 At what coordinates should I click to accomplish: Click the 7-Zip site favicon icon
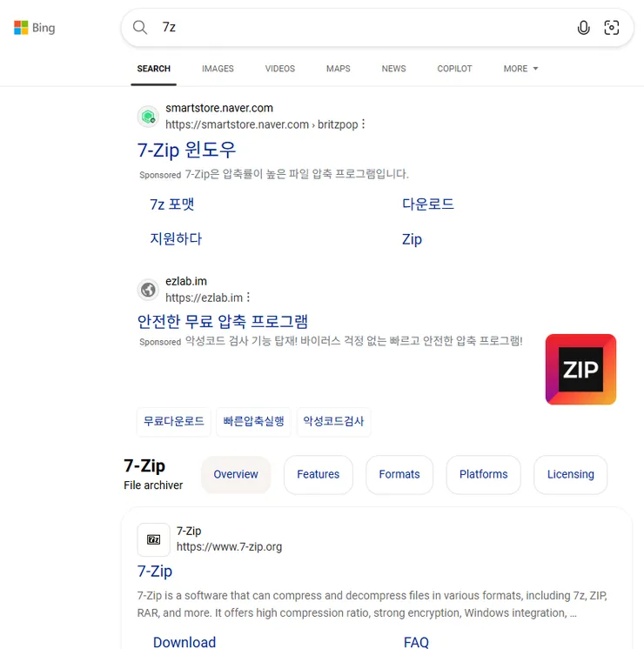pos(154,539)
